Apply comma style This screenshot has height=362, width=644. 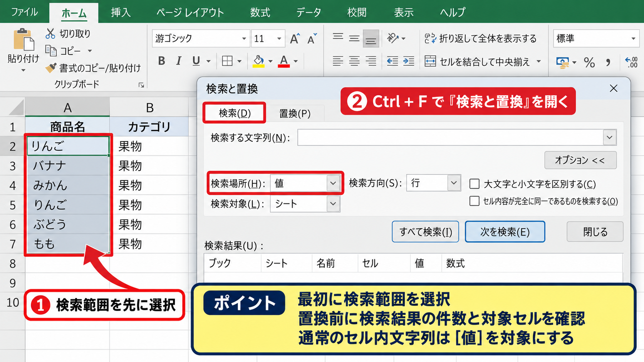608,62
